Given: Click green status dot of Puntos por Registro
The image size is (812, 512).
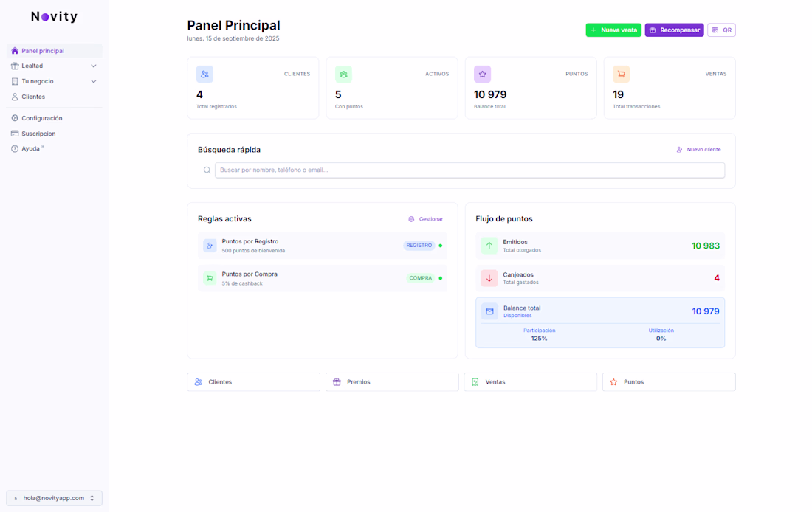Looking at the screenshot, I should 441,246.
